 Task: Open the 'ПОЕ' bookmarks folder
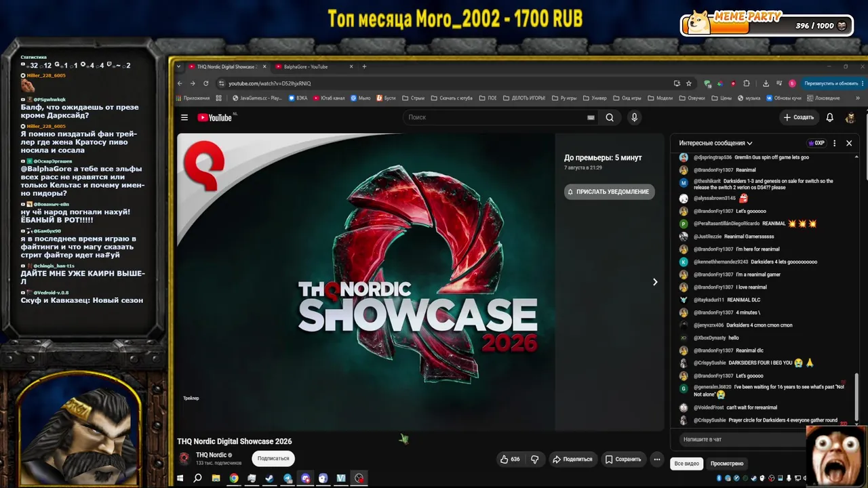coord(488,98)
